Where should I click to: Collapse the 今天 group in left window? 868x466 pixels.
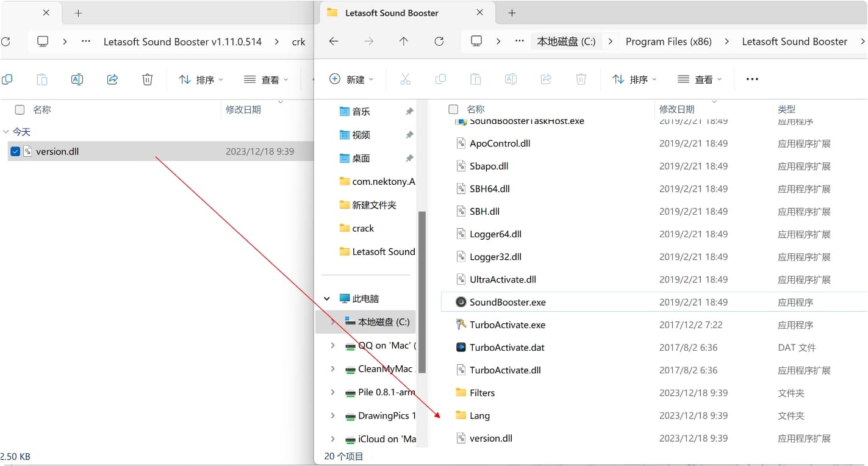(x=6, y=132)
